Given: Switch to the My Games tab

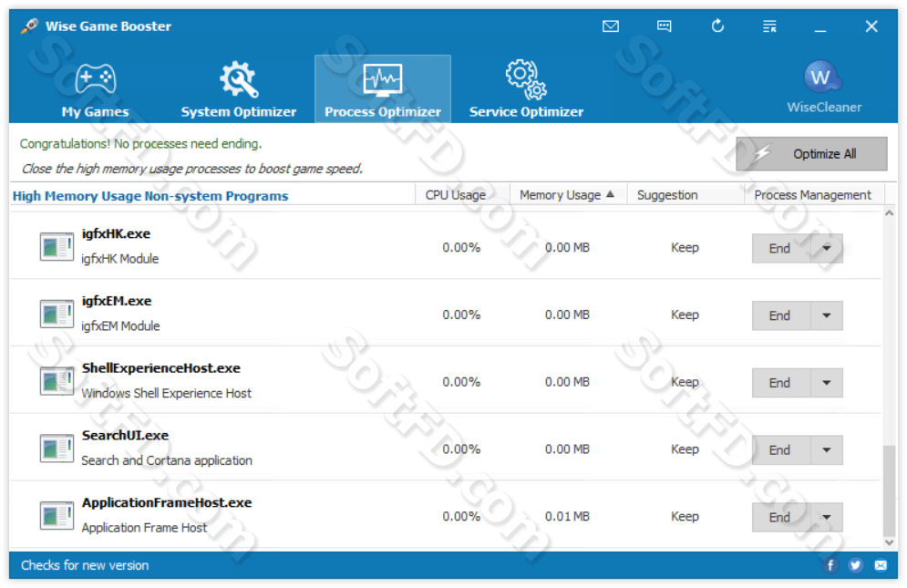Looking at the screenshot, I should (x=96, y=89).
